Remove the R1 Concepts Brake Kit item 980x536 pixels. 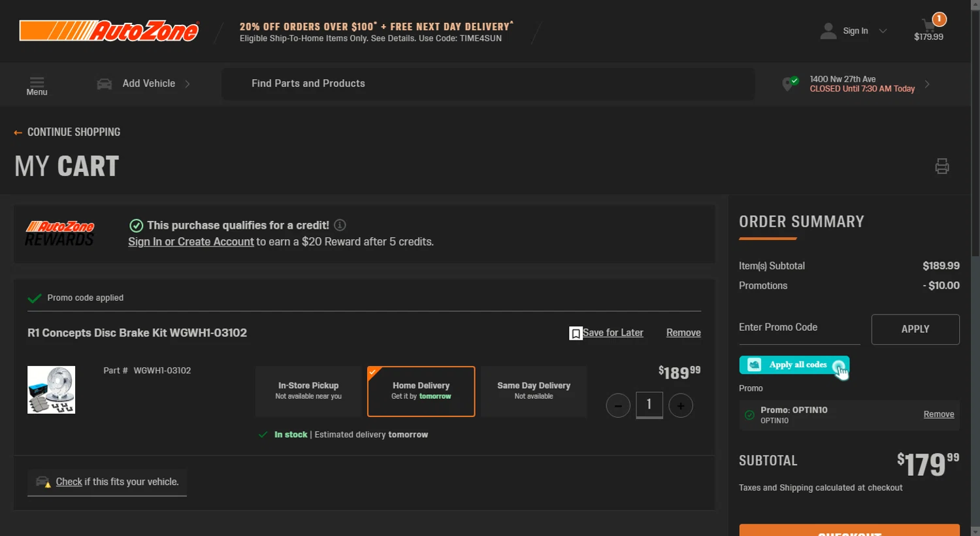tap(683, 333)
